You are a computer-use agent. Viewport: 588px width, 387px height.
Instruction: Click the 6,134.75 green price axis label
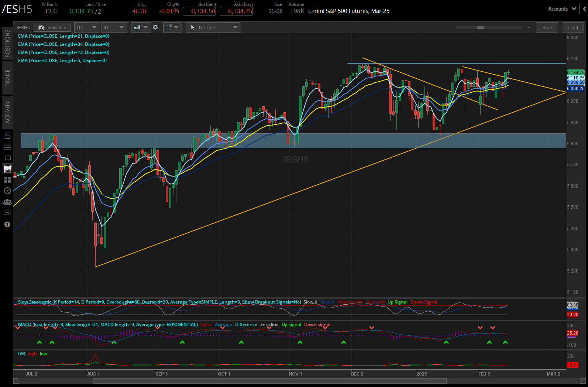[576, 73]
